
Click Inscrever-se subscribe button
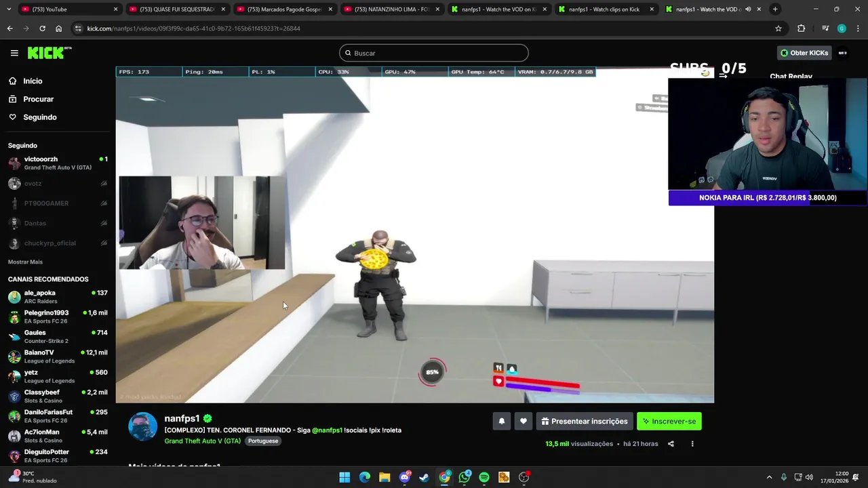click(x=669, y=421)
